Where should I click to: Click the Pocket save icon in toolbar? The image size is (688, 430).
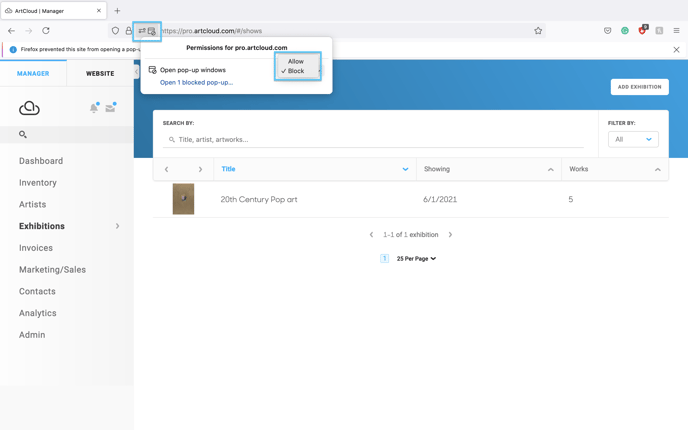(x=607, y=31)
